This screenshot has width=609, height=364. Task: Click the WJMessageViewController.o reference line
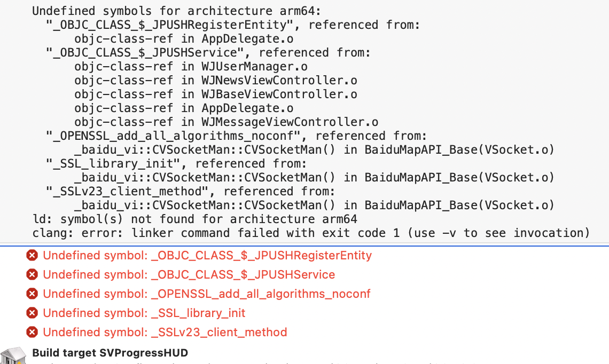226,122
